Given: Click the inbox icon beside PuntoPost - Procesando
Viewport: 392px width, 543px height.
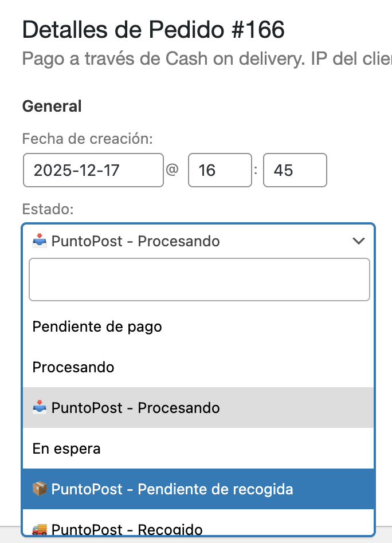Looking at the screenshot, I should (38, 408).
